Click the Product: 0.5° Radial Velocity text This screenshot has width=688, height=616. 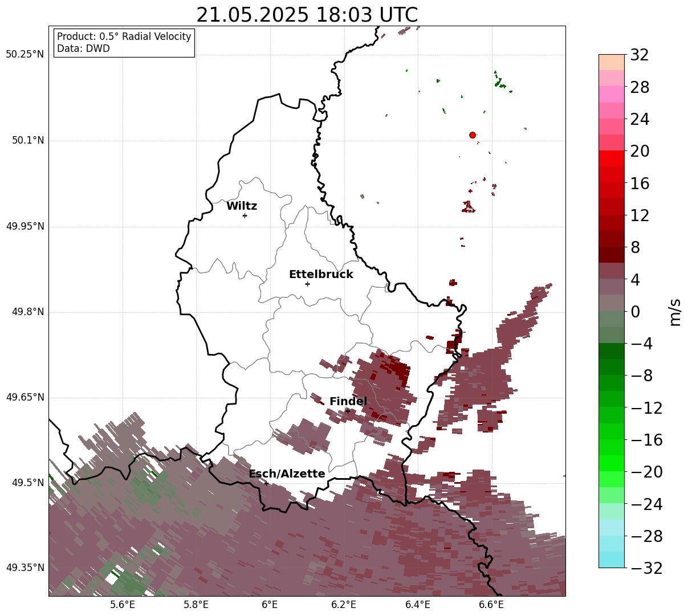click(124, 36)
